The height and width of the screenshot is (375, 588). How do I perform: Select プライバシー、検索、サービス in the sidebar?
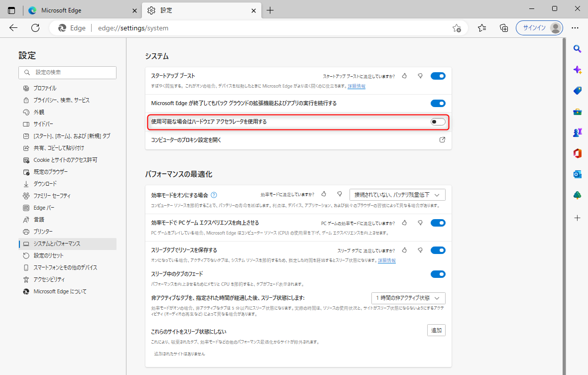click(x=61, y=100)
